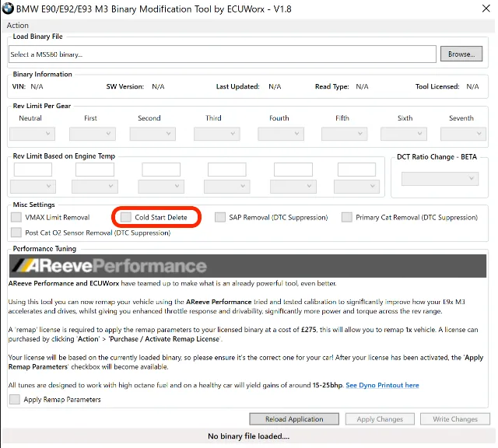
Task: Click second engine temp text box
Action: [95, 170]
